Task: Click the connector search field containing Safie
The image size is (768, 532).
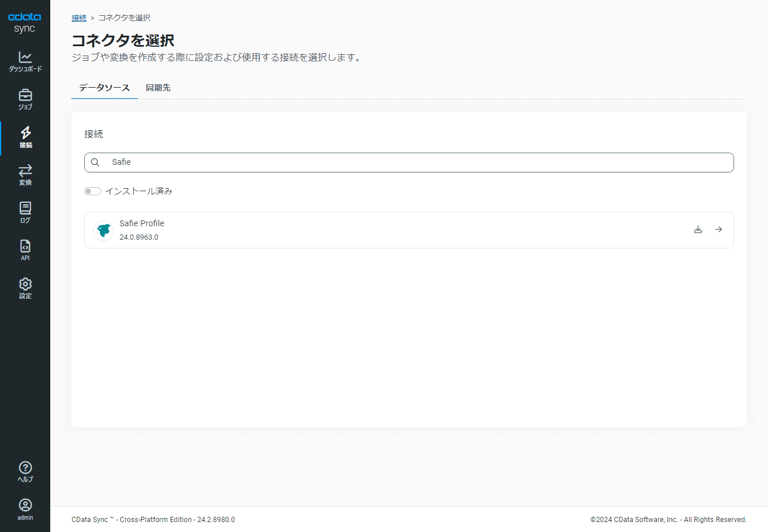Action: (x=409, y=163)
